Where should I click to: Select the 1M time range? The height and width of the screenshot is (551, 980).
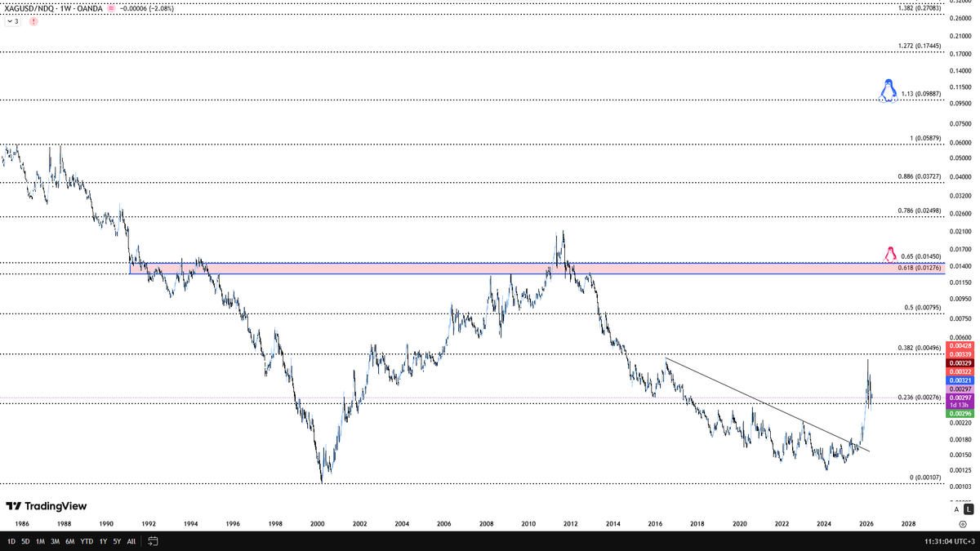[40, 541]
